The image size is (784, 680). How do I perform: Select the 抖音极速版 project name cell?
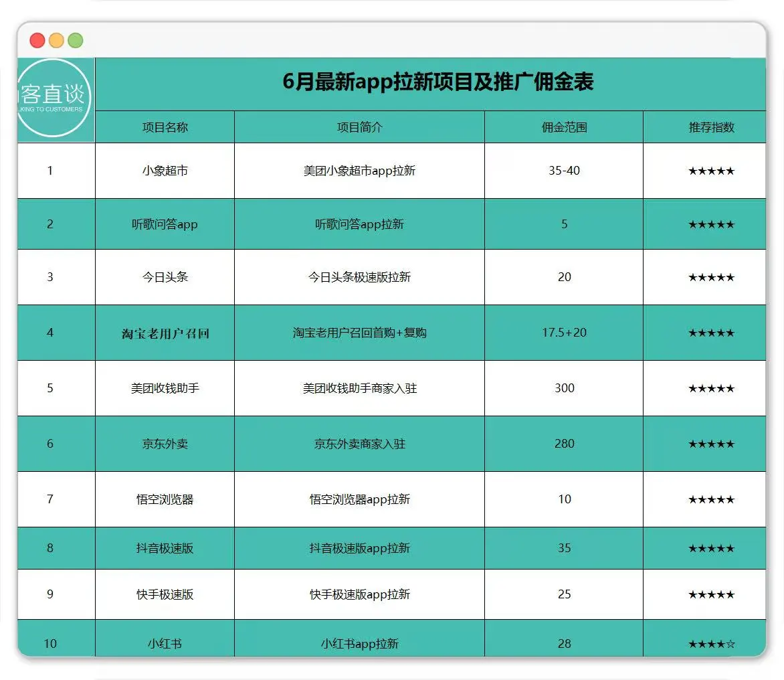click(165, 548)
